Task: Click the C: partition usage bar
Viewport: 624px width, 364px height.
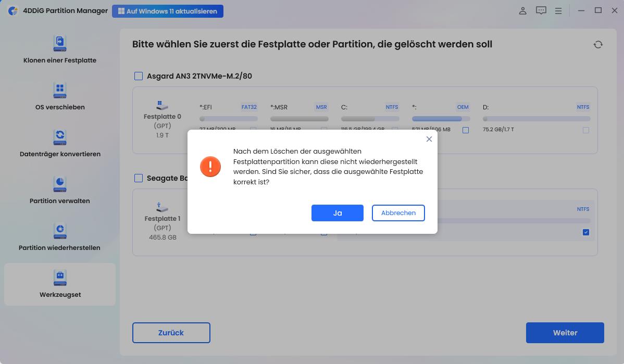Action: [x=370, y=119]
